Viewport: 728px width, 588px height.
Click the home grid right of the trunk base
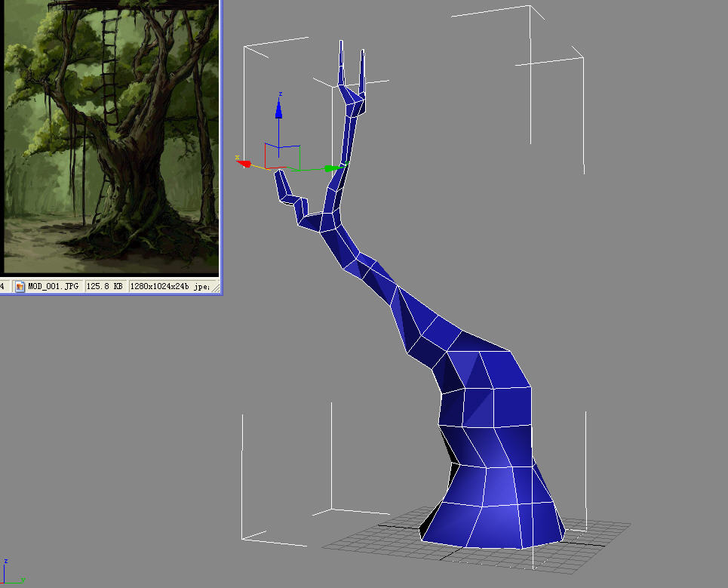coord(596,530)
